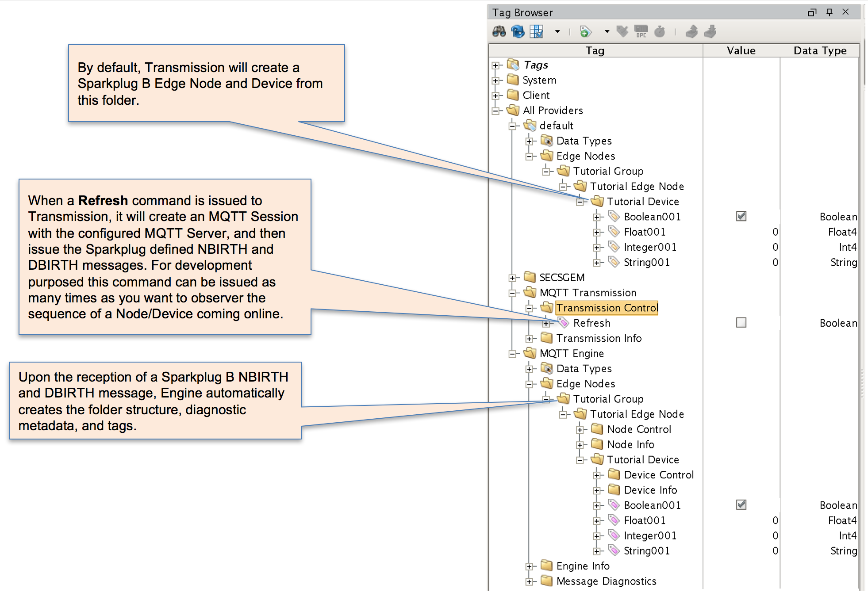Click the MQTT Transmission folder icon
Image resolution: width=868 pixels, height=596 pixels.
coord(530,293)
